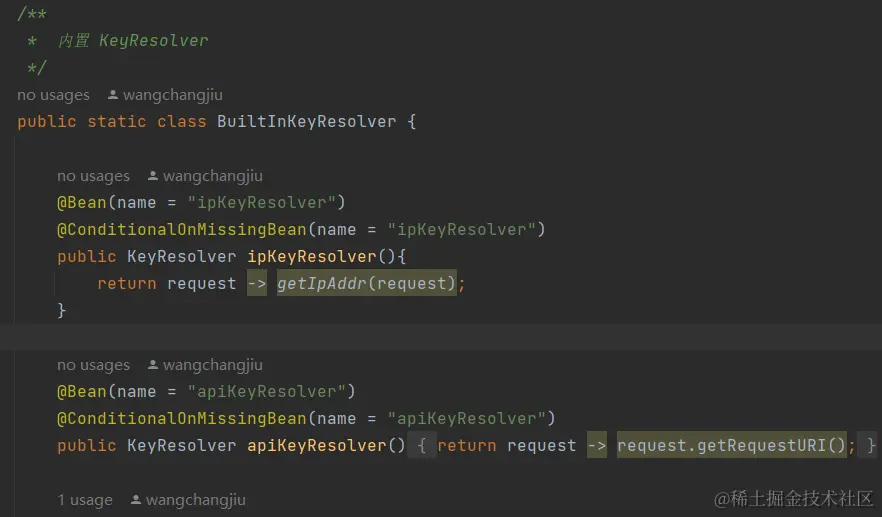Click the apiKeyResolver() method name
Viewport: 882px width, 517px height.
[x=317, y=446]
